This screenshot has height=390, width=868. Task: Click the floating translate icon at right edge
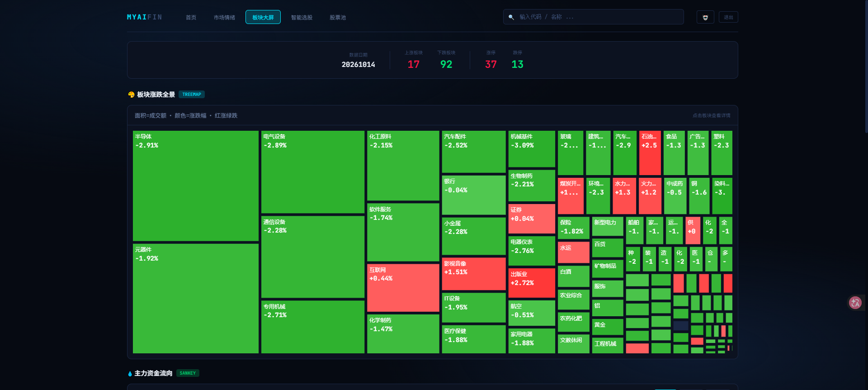pyautogui.click(x=855, y=303)
